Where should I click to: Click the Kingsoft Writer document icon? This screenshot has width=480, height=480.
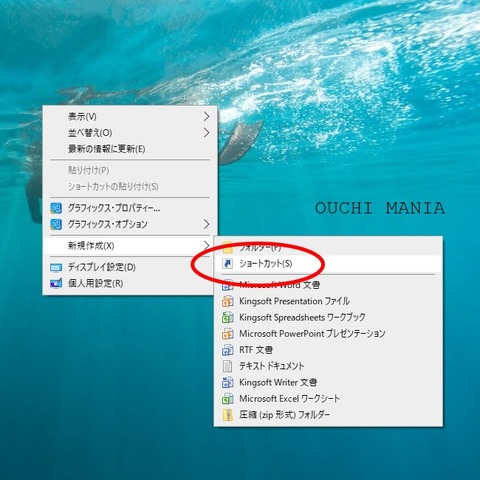click(228, 382)
